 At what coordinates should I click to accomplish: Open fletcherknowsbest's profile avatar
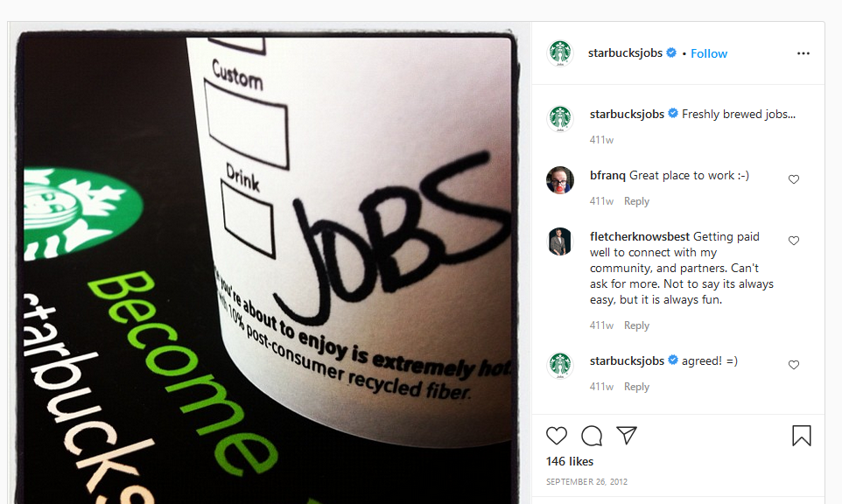tap(560, 241)
